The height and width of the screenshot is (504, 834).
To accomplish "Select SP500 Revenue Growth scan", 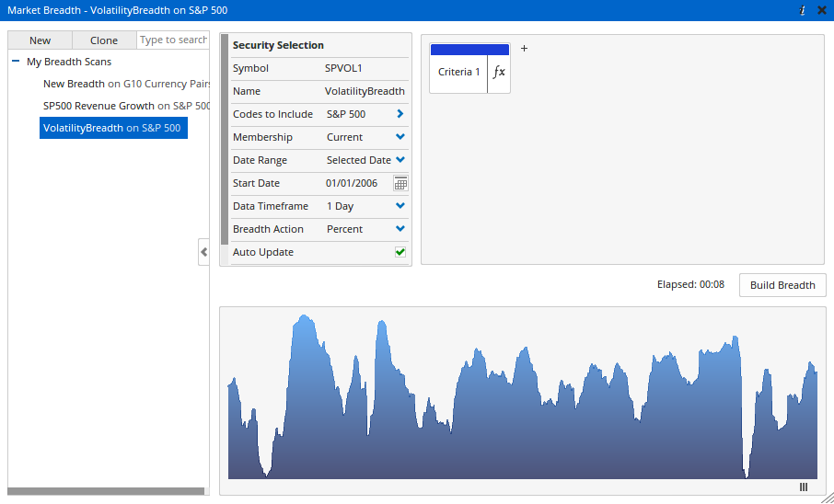I will (126, 106).
